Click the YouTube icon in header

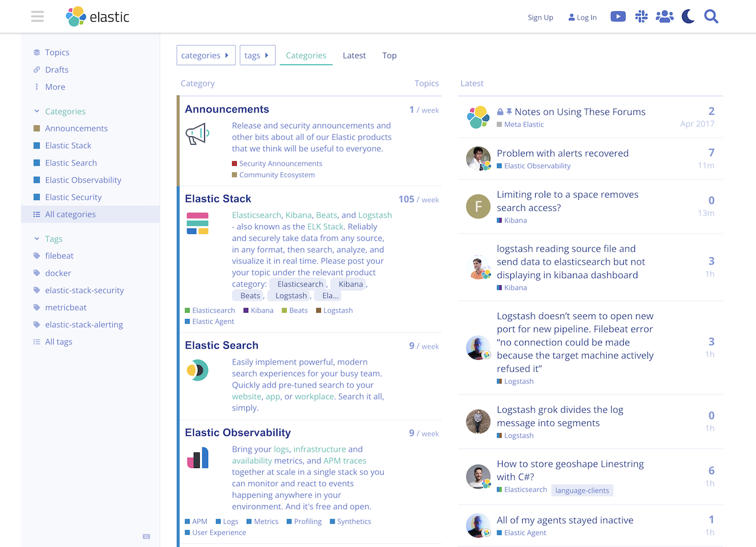coord(618,17)
